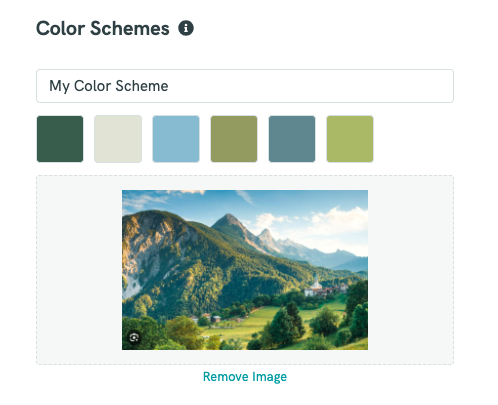The width and height of the screenshot is (498, 405).
Task: Click the visual search lens icon on image
Action: [x=134, y=337]
